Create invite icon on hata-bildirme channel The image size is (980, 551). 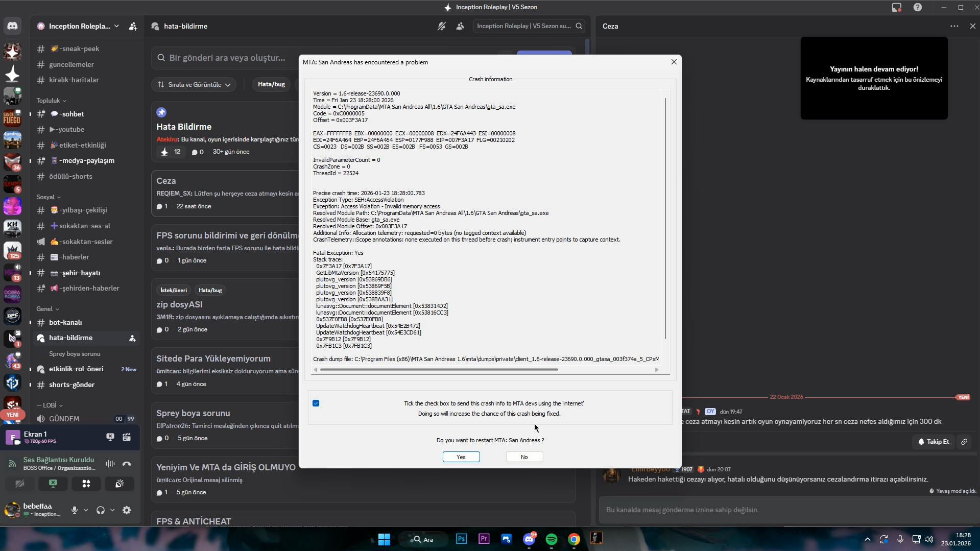click(132, 338)
